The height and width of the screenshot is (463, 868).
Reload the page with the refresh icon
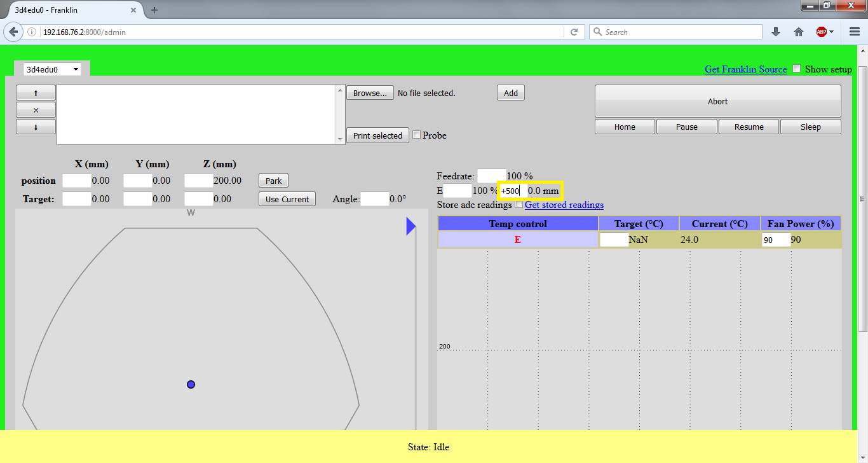pos(574,32)
